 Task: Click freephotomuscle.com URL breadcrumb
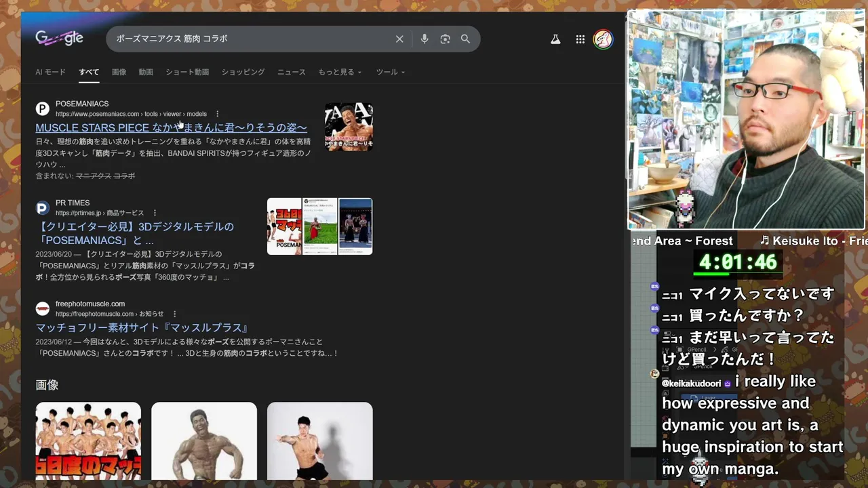pos(109,314)
